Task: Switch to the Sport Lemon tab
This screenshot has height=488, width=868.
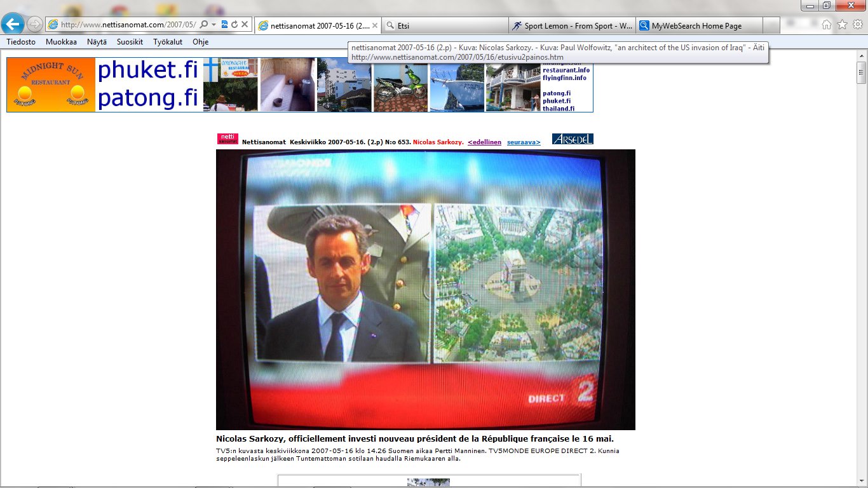Action: tap(572, 26)
